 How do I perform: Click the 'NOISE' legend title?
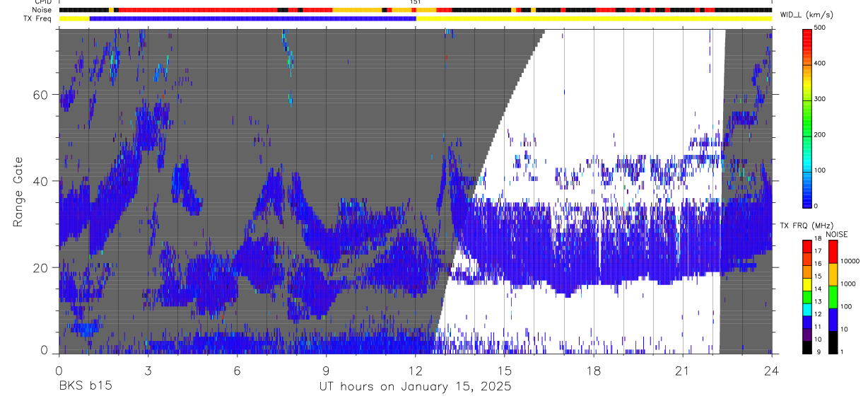837,234
